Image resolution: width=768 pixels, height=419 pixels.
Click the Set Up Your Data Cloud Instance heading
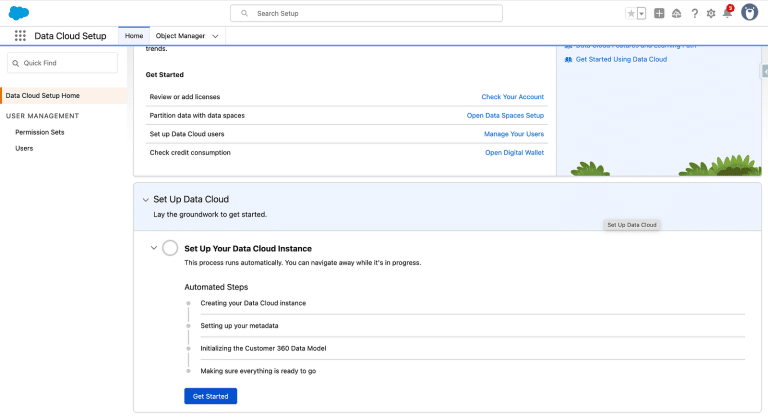[248, 248]
